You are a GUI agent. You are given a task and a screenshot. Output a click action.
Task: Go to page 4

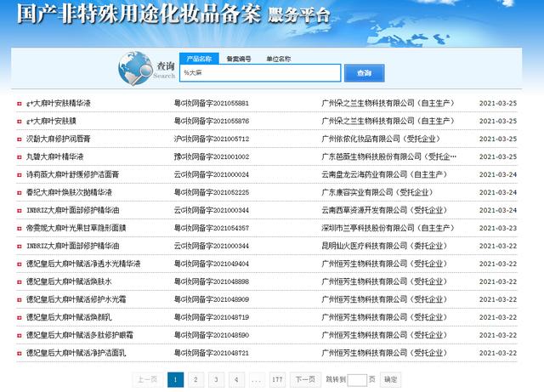click(x=236, y=379)
